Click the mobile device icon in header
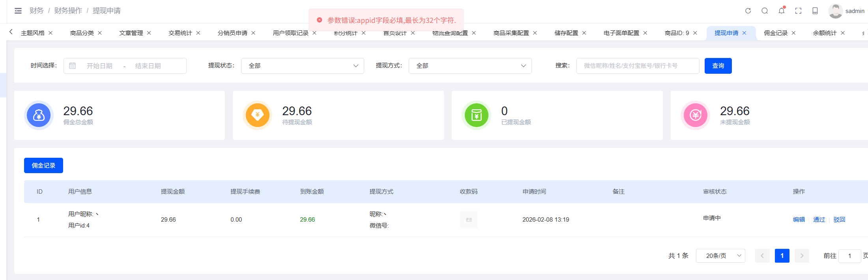The width and height of the screenshot is (868, 280). [x=815, y=11]
